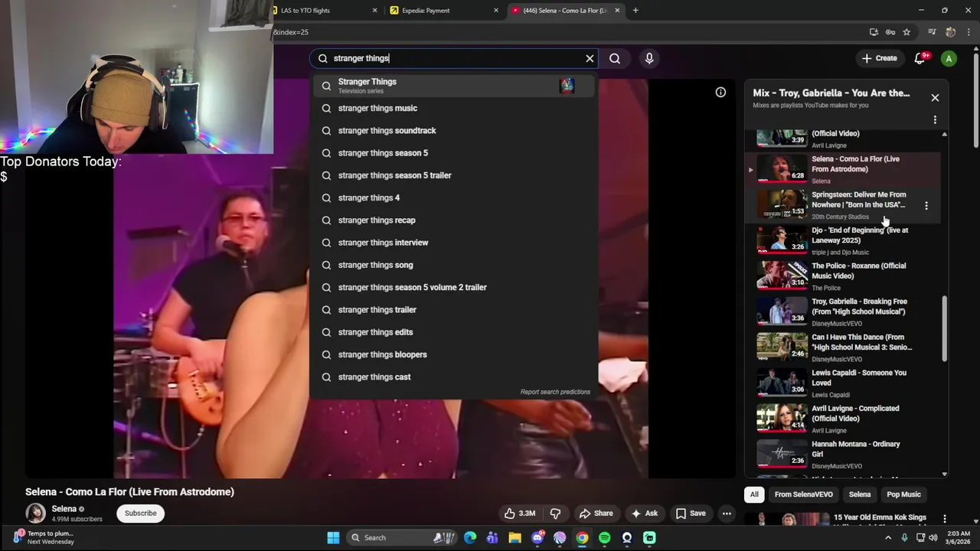Viewport: 980px width, 551px height.
Task: Share the video
Action: click(596, 514)
